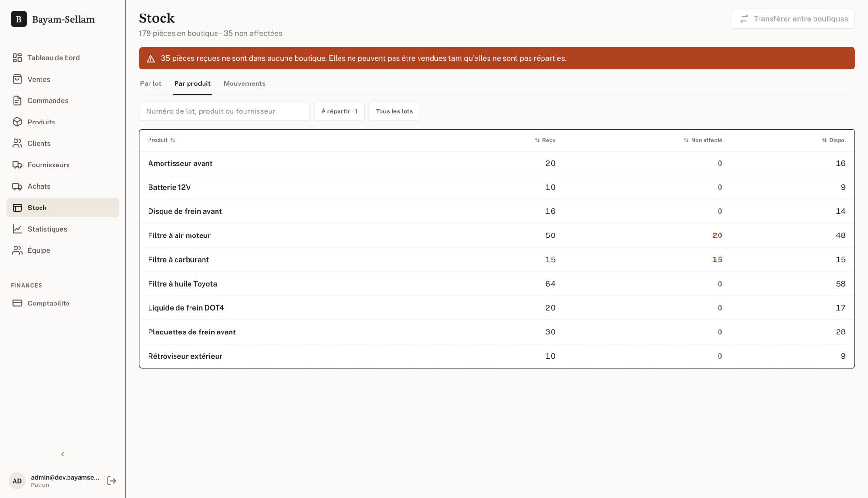Screen dimensions: 868x498
Task: Click the Stock table icon
Action: click(x=17, y=207)
